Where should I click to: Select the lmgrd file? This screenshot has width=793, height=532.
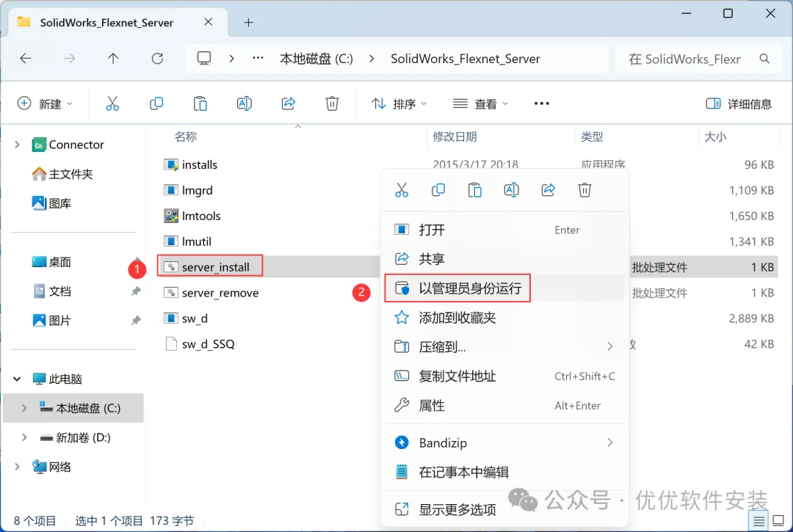pos(197,191)
